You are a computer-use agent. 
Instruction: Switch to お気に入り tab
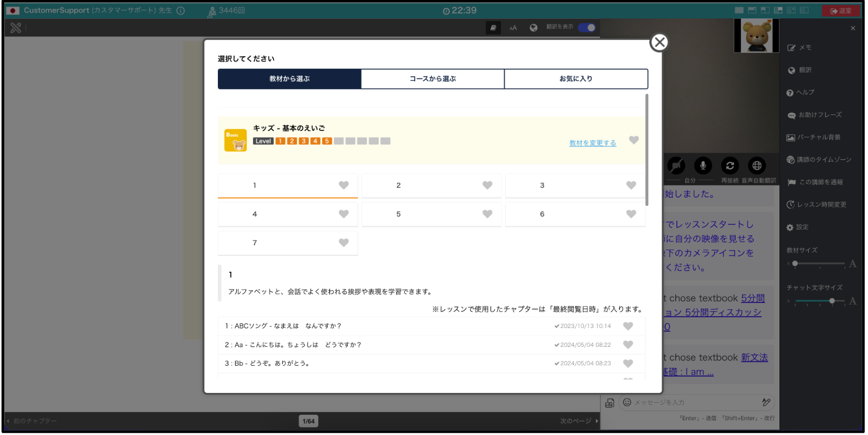576,79
